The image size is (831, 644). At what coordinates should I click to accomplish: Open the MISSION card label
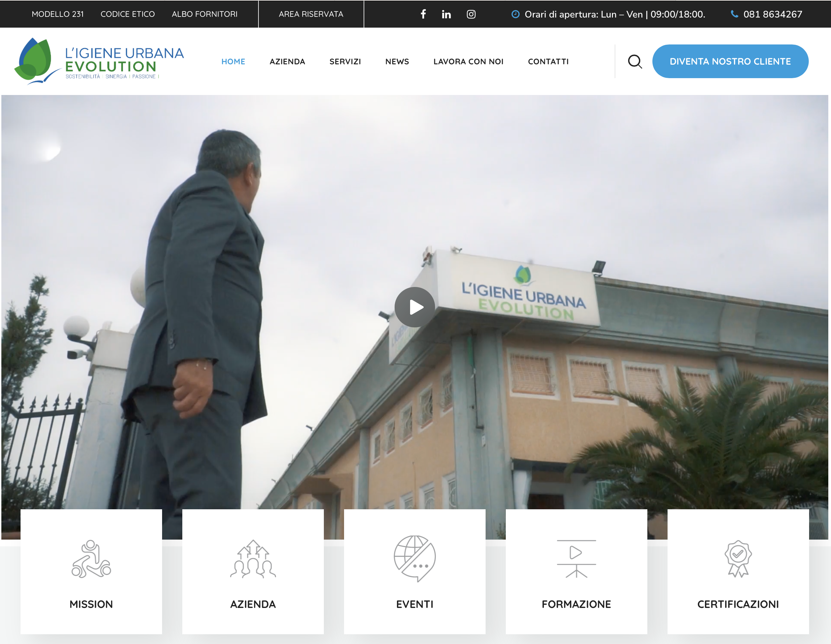click(x=91, y=604)
